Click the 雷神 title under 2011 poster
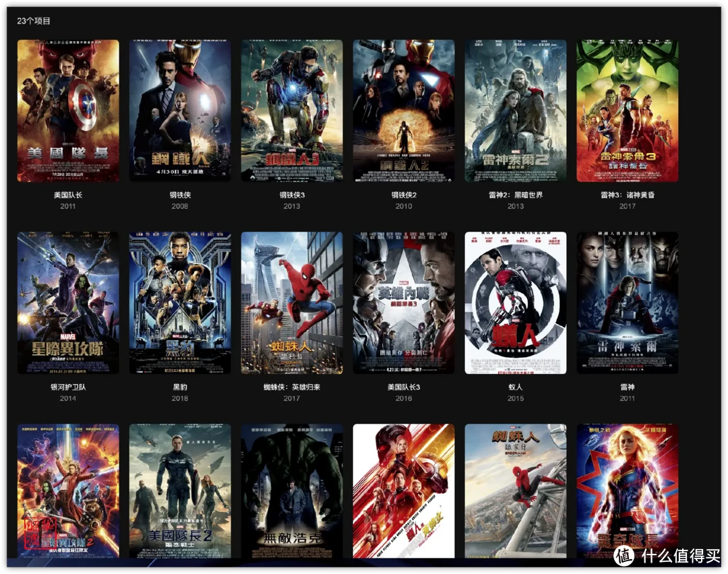The image size is (728, 574). click(628, 387)
